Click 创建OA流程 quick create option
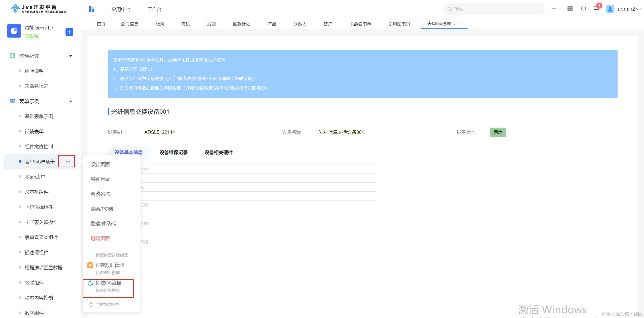The height and width of the screenshot is (318, 644). [x=108, y=283]
